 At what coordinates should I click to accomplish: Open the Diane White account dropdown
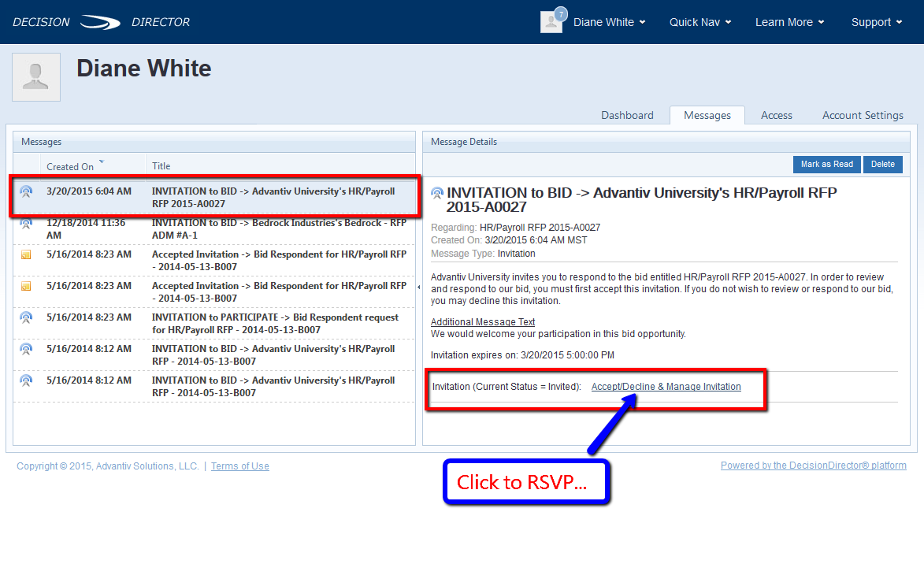(x=610, y=22)
